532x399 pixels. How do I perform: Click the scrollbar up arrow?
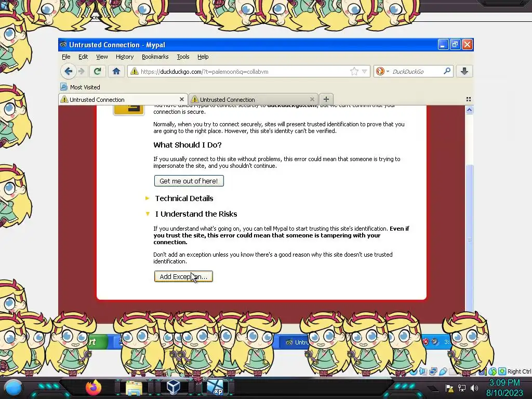click(469, 110)
